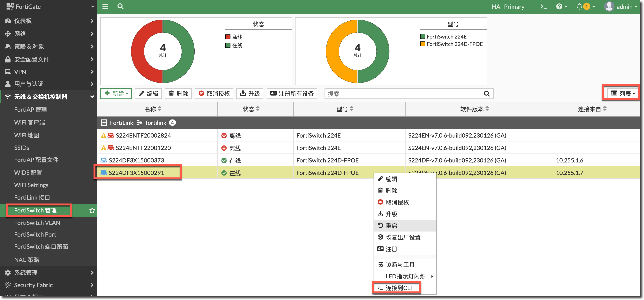Click the top bar search magnifier icon

[121, 6]
